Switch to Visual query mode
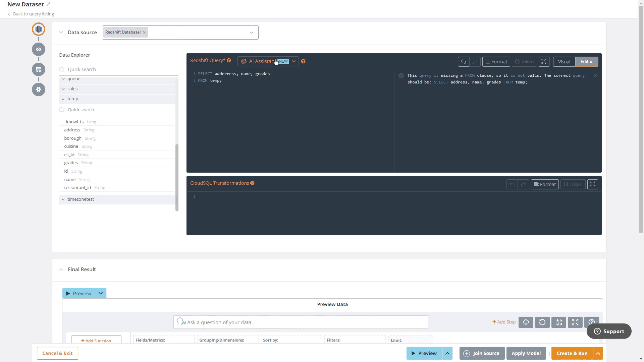This screenshot has height=362, width=644. tap(564, 62)
